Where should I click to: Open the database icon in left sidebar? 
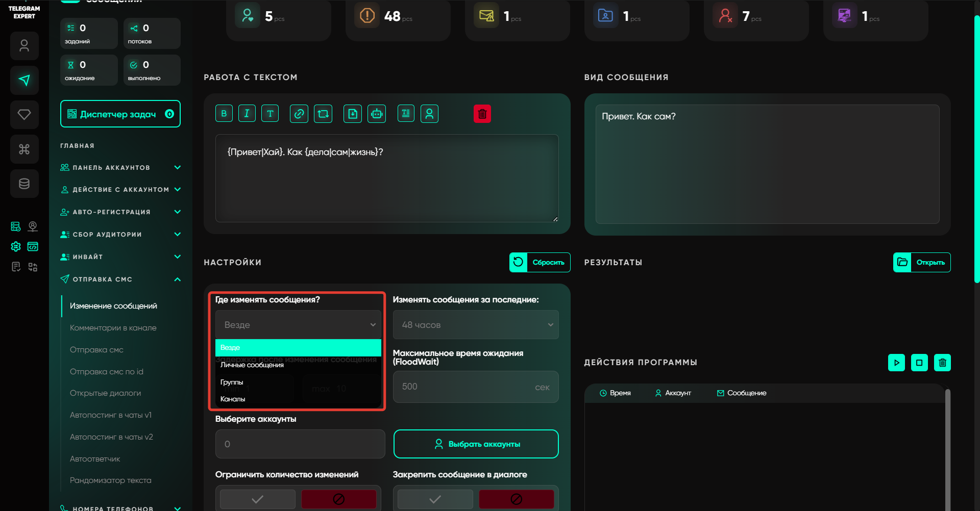(24, 184)
